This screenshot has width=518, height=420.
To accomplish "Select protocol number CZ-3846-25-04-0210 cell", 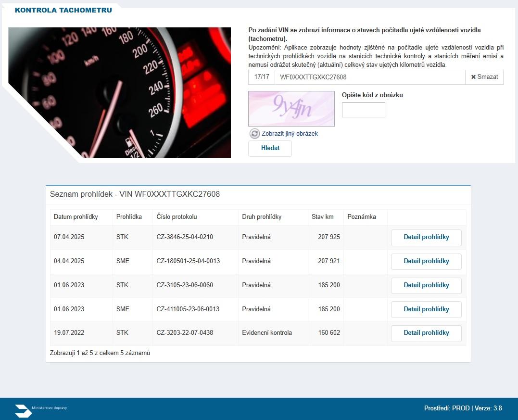I will (185, 237).
